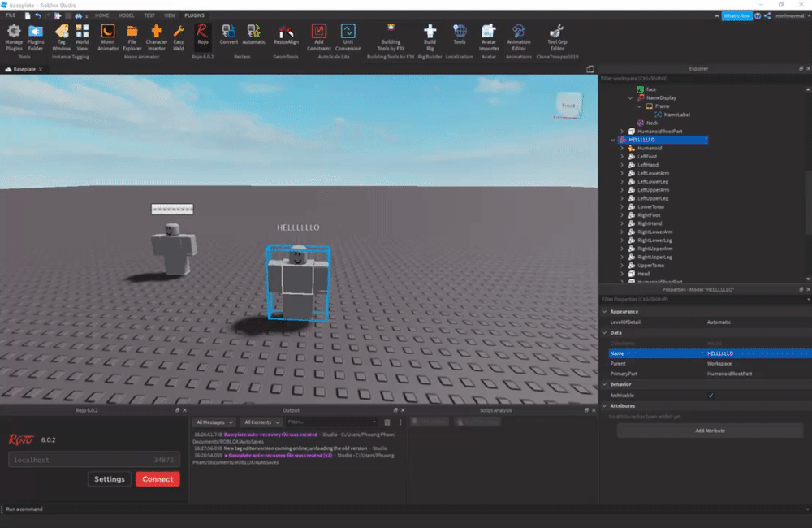The height and width of the screenshot is (528, 812).
Task: Switch to the MODEL ribbon tab
Action: pyautogui.click(x=127, y=15)
